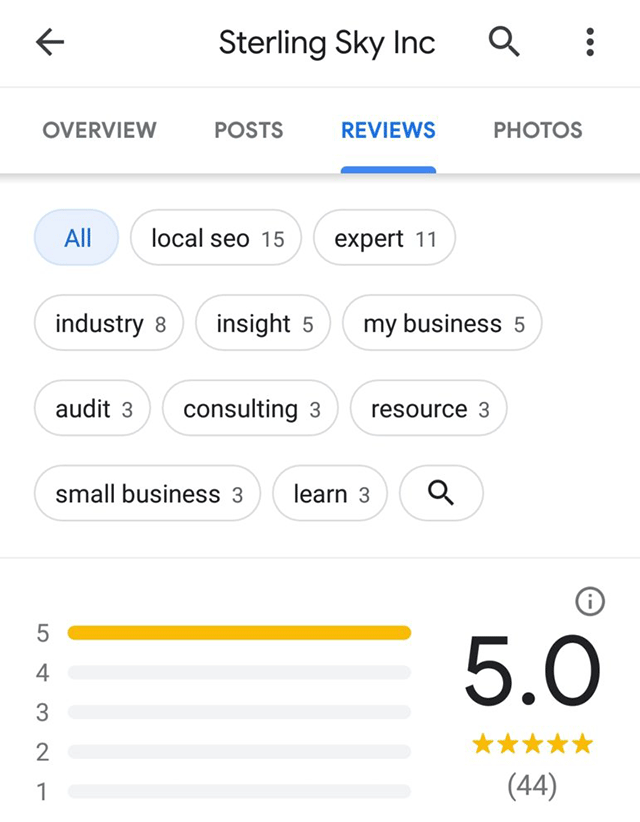This screenshot has height=822, width=640.
Task: Select the All reviews filter chip
Action: pos(77,238)
